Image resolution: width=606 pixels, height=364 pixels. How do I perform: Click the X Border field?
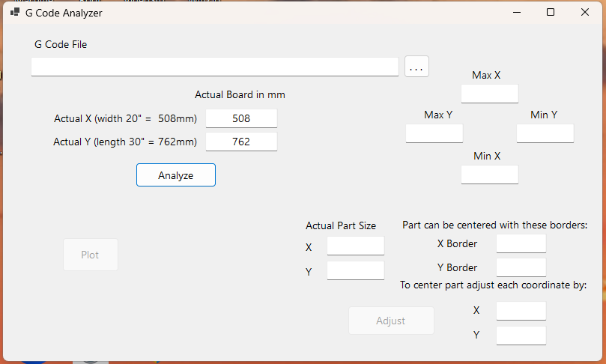521,243
